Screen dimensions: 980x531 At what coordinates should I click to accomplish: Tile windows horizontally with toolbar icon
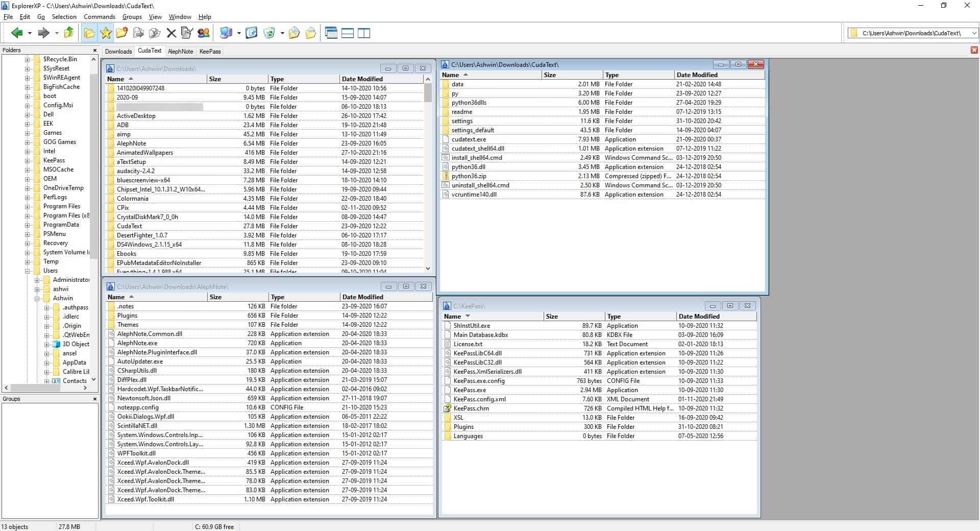tap(348, 33)
